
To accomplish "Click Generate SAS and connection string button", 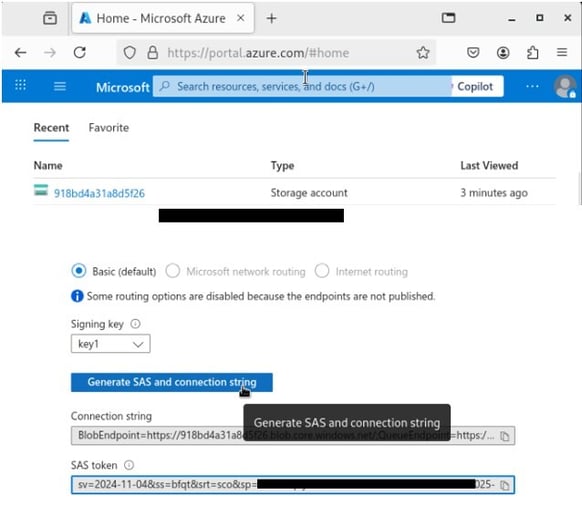I will pyautogui.click(x=172, y=382).
